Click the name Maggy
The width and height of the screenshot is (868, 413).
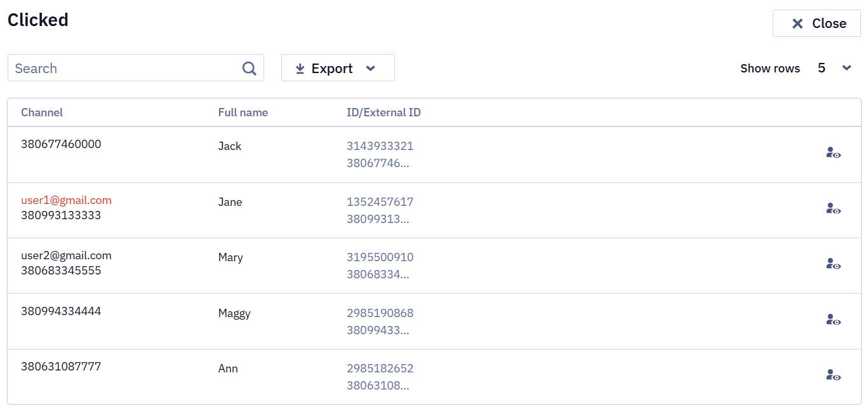pos(234,313)
